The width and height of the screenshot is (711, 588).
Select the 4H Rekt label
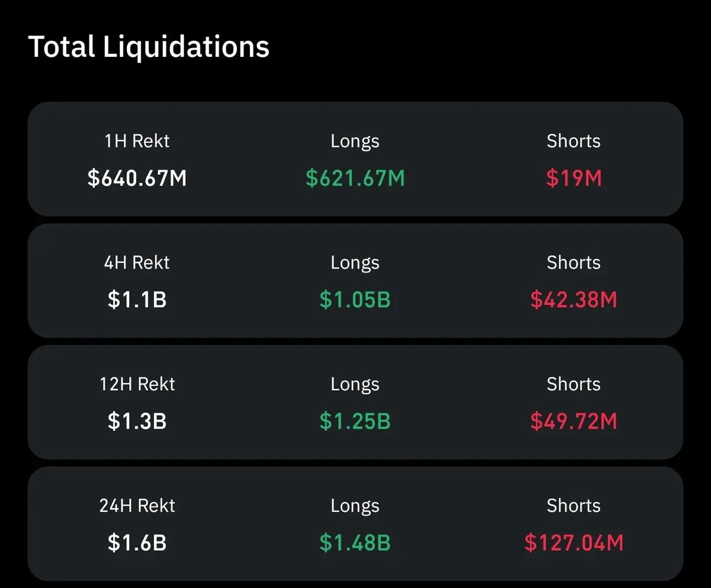click(137, 263)
